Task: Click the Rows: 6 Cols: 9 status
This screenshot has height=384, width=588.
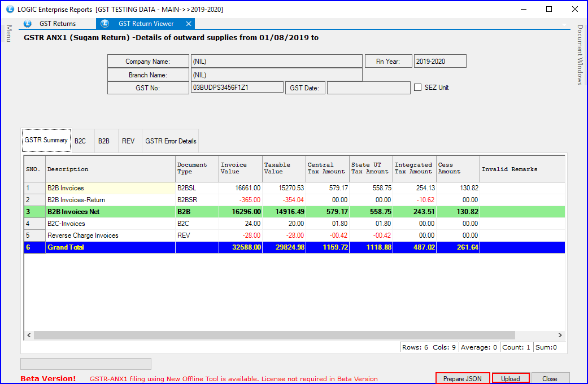Action: [x=429, y=347]
